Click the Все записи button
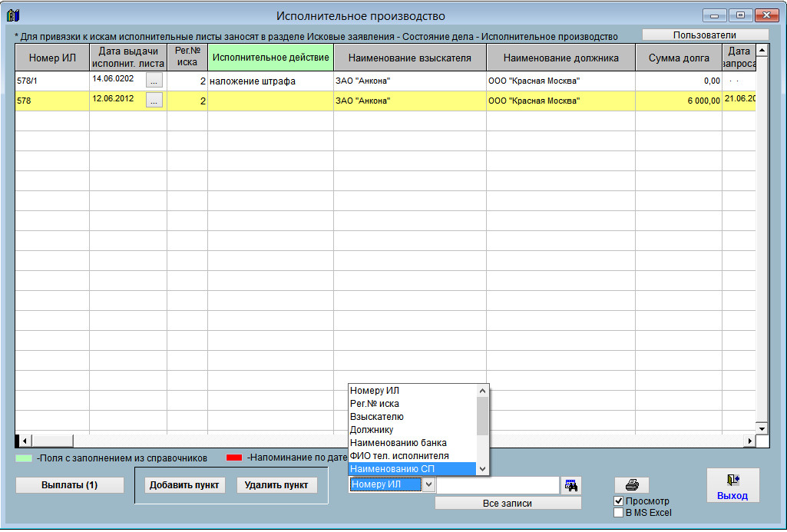The height and width of the screenshot is (532, 787). [508, 503]
